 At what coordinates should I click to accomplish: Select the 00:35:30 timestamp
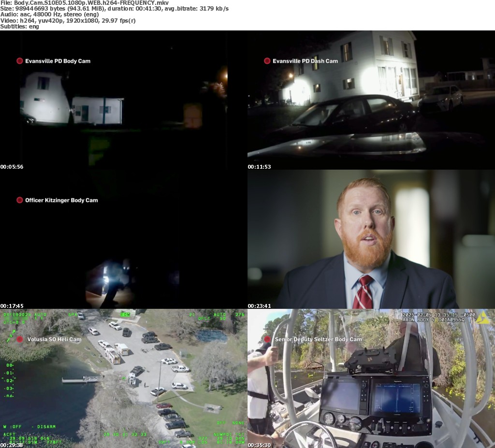[259, 445]
